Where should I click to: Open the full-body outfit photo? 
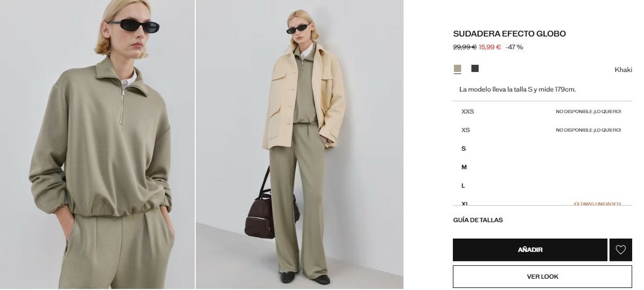[299, 145]
